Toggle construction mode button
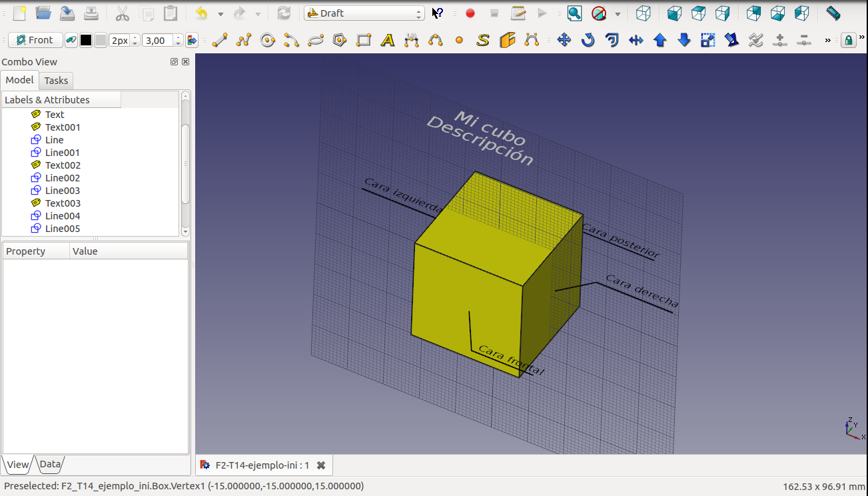This screenshot has height=496, width=868. point(71,41)
